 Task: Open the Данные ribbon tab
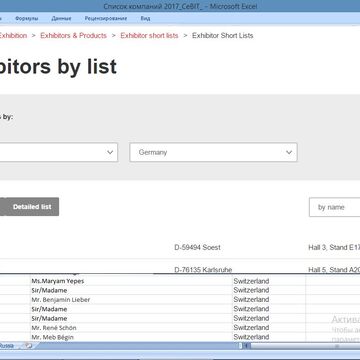tap(61, 18)
